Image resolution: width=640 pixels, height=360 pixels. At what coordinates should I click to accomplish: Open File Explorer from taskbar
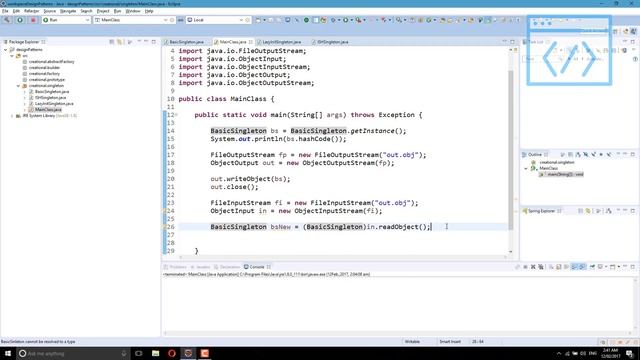click(x=156, y=353)
